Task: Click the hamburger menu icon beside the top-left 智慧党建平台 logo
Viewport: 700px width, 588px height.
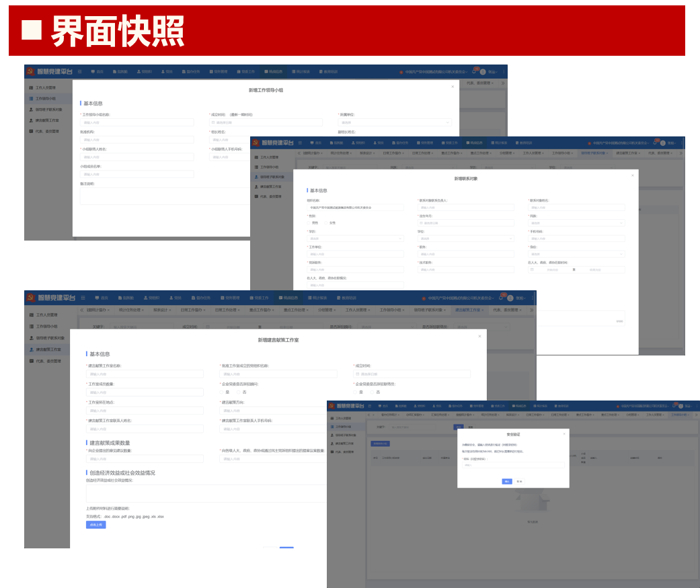Action: [80, 71]
